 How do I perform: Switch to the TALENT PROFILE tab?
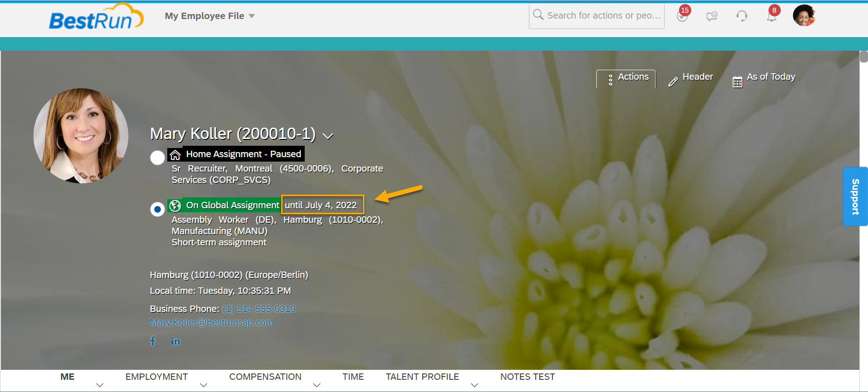click(422, 377)
